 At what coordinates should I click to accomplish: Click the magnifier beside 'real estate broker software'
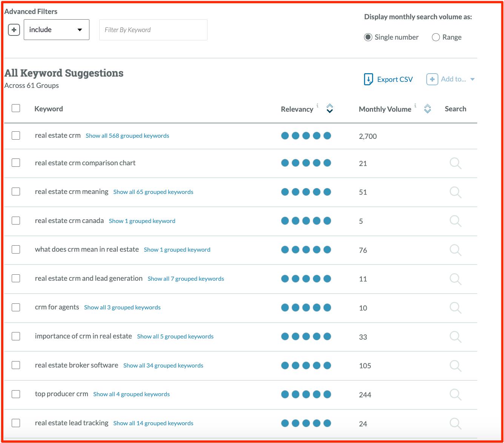[x=455, y=366]
